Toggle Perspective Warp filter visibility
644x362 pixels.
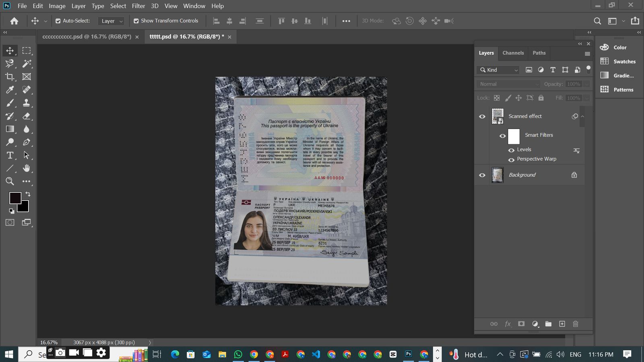511,160
